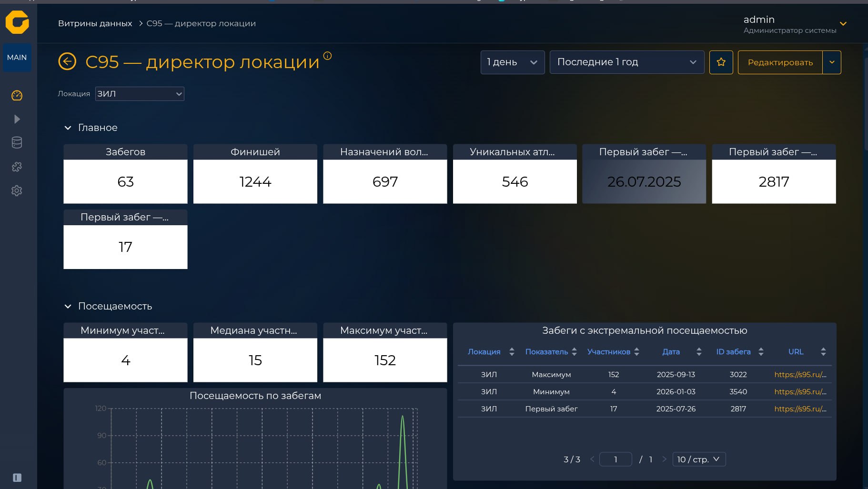Viewport: 868px width, 489px height.
Task: Open the Последние 1 год period dropdown
Action: point(627,62)
